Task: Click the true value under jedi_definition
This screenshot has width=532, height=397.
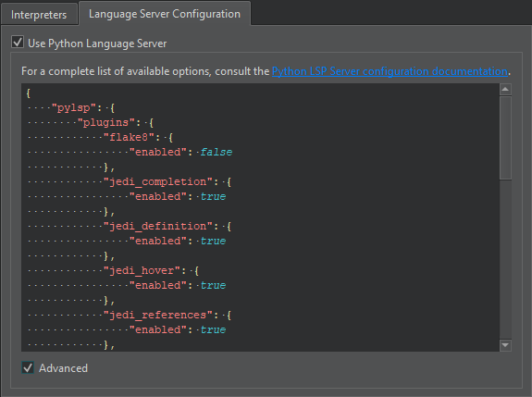Action: click(x=213, y=241)
